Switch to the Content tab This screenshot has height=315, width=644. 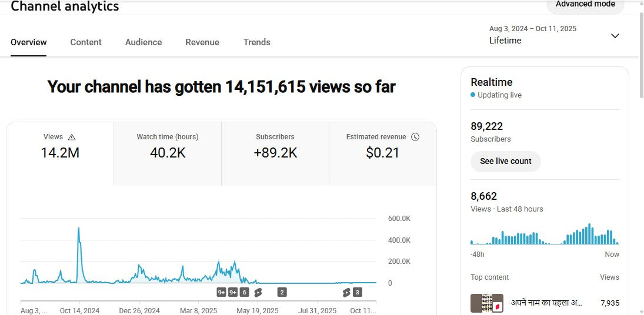coord(86,42)
